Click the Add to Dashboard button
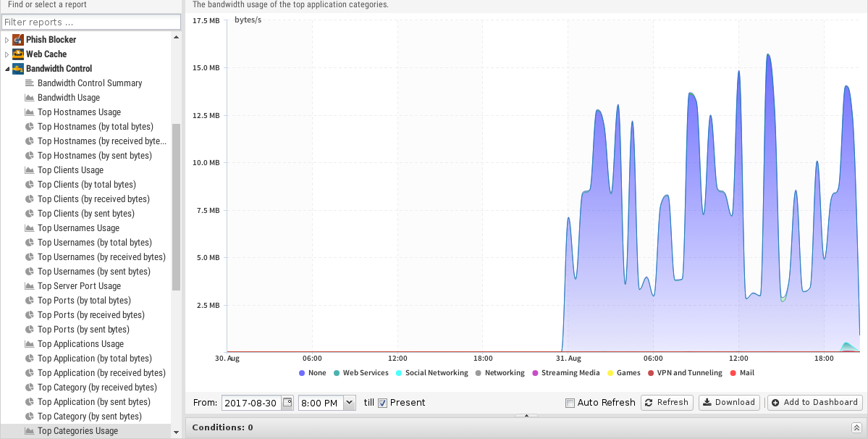 point(814,403)
